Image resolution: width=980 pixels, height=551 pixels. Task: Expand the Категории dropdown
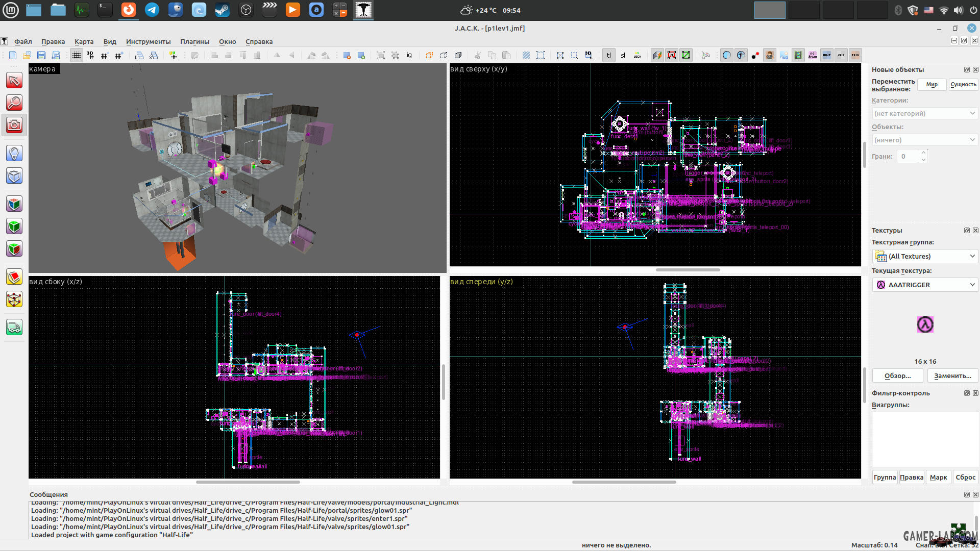925,113
